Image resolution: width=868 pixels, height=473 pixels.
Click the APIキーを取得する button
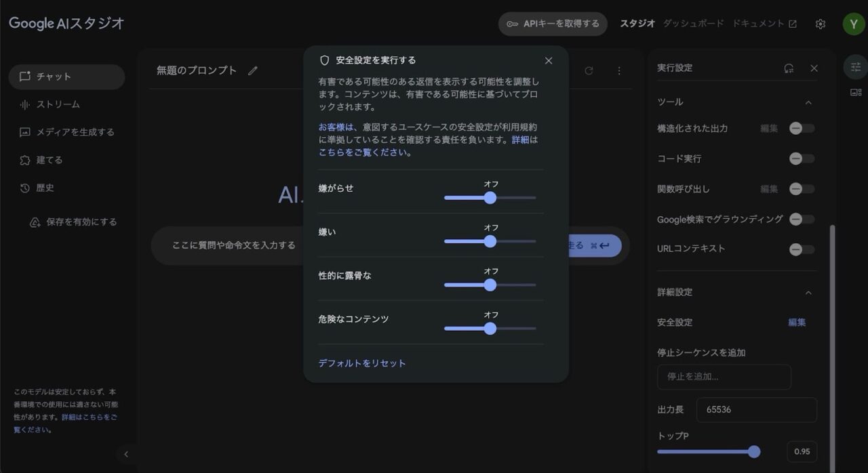pos(553,24)
